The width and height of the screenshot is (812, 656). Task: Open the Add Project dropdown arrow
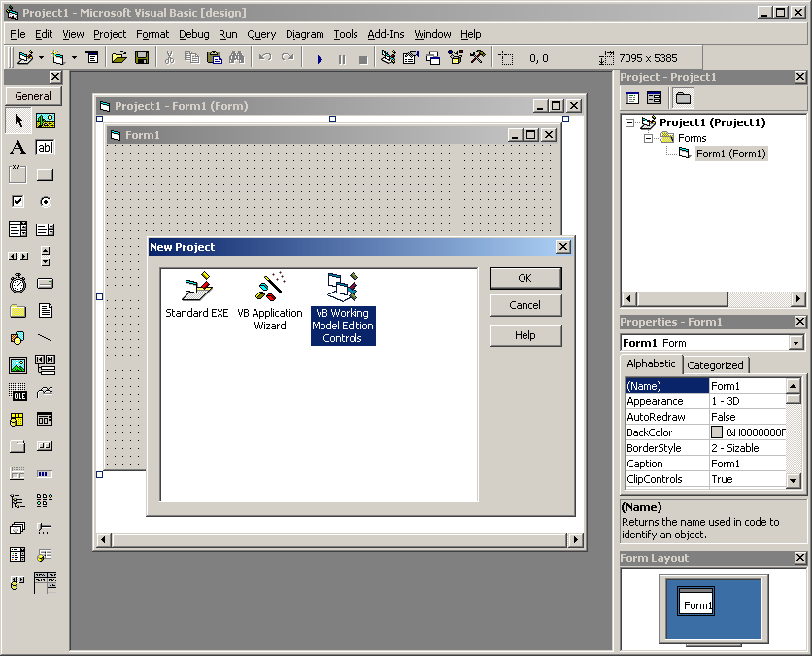pyautogui.click(x=41, y=57)
